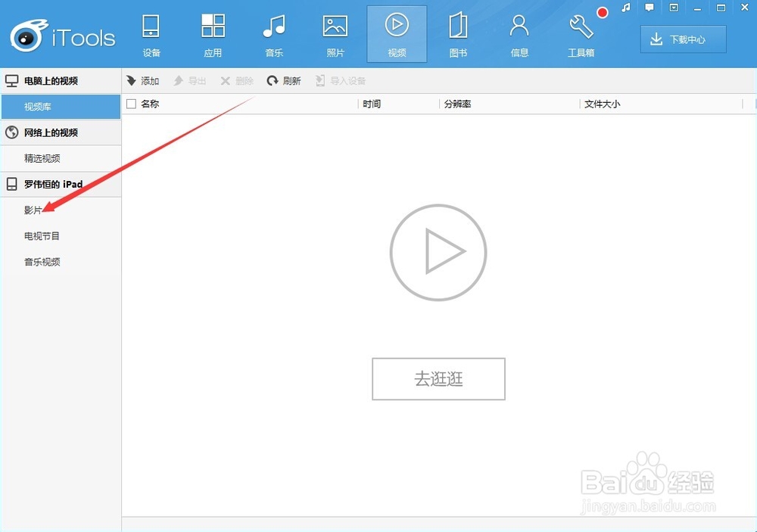Viewport: 757px width, 532px height.
Task: Select the 视频 (Video) tab
Action: coord(397,35)
